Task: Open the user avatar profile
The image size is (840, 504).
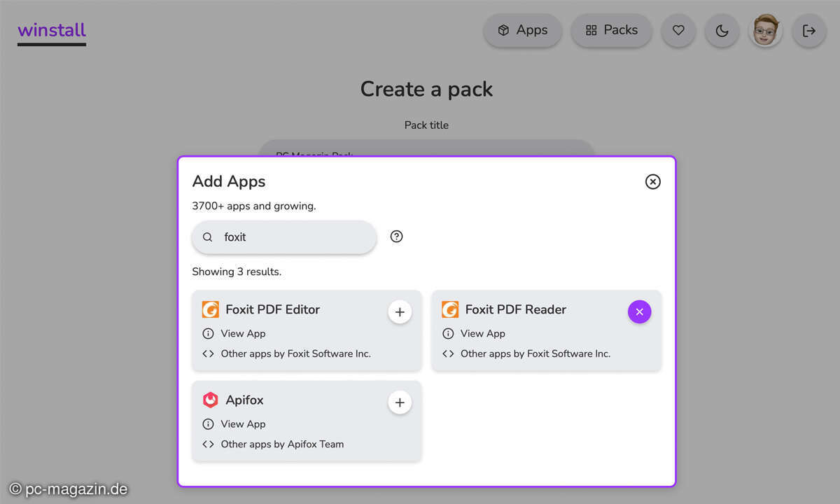Action: tap(765, 31)
